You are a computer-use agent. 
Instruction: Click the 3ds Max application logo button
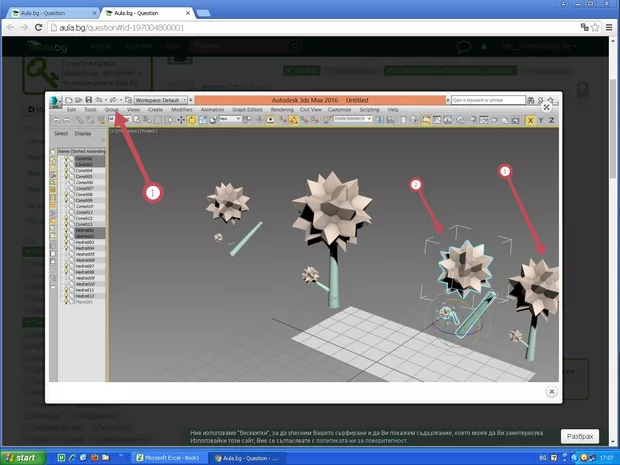[54, 101]
